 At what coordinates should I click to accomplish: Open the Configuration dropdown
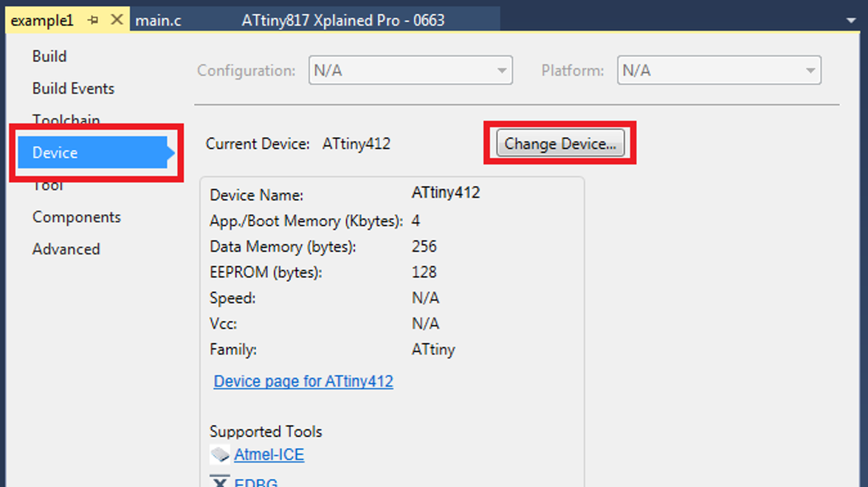[x=410, y=70]
